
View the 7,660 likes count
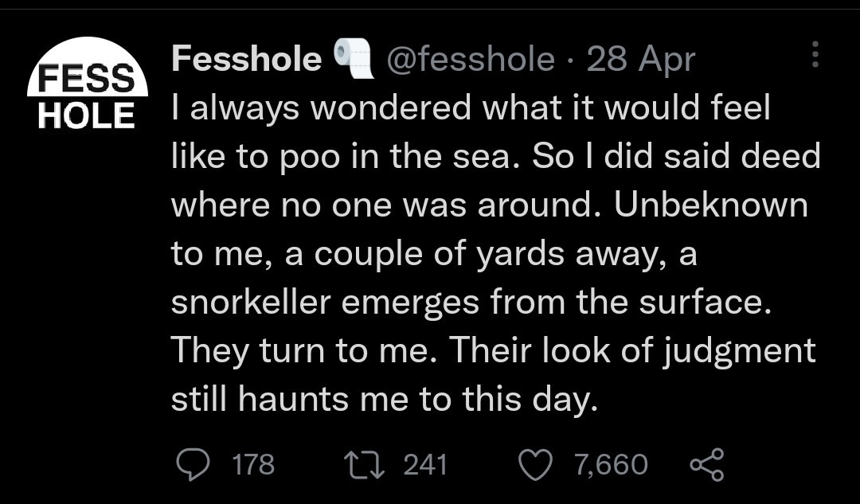612,464
